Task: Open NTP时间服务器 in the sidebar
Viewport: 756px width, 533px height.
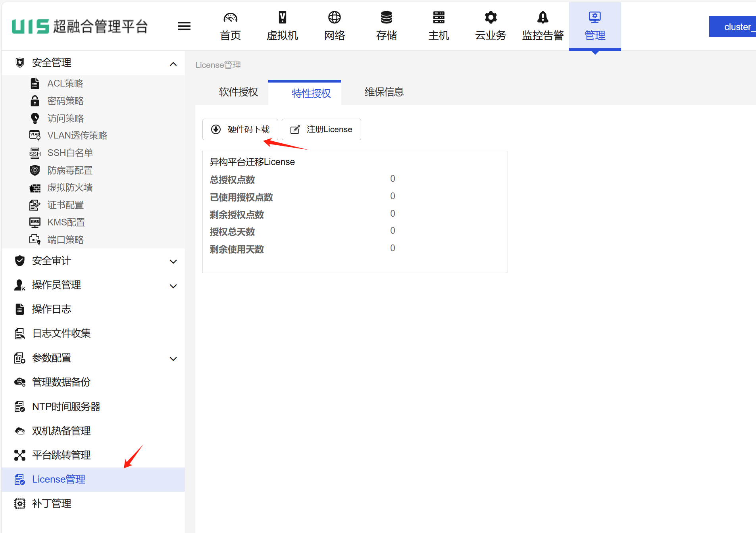Action: [93, 406]
